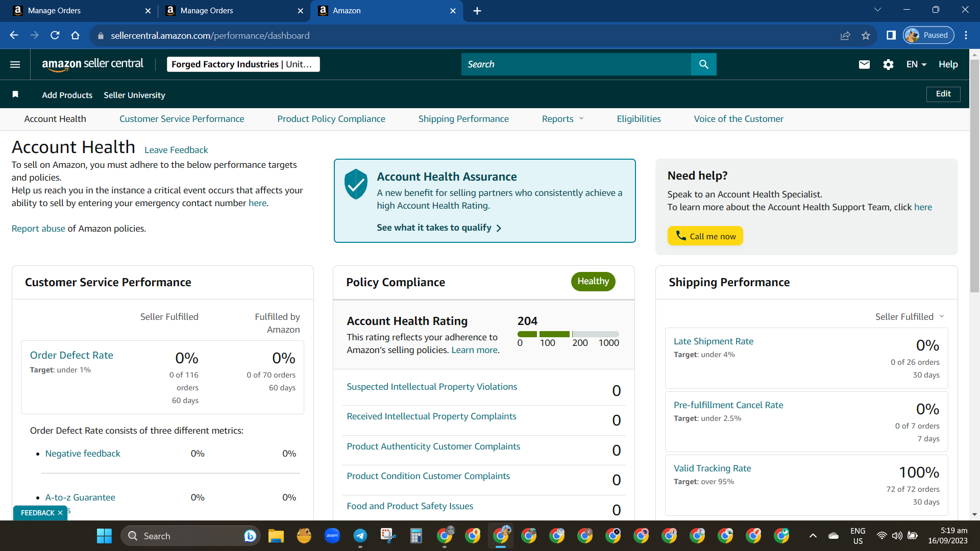This screenshot has height=551, width=980.
Task: Open Food and Product Safety Issues
Action: (410, 506)
